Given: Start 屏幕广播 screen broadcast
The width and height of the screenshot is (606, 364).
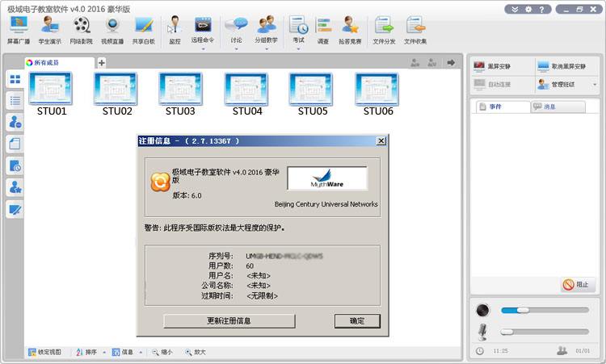Looking at the screenshot, I should click(18, 29).
